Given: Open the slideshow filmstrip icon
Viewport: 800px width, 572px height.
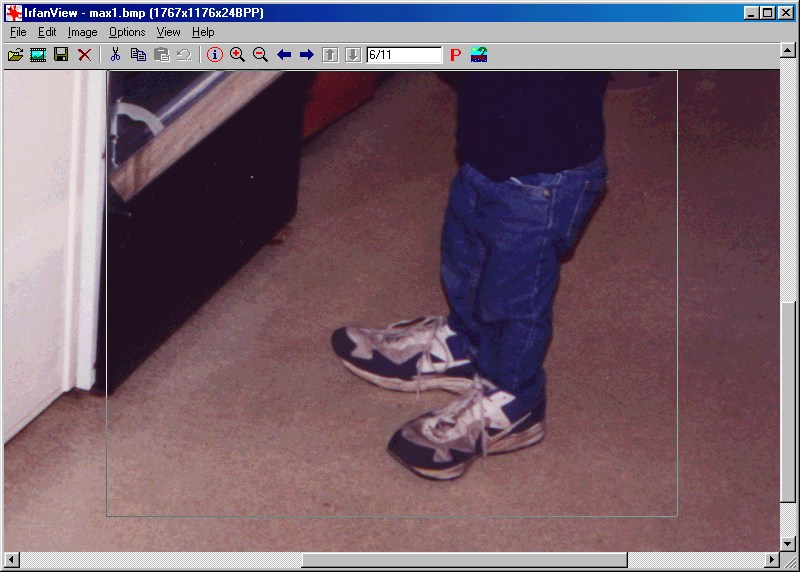Looking at the screenshot, I should point(38,55).
